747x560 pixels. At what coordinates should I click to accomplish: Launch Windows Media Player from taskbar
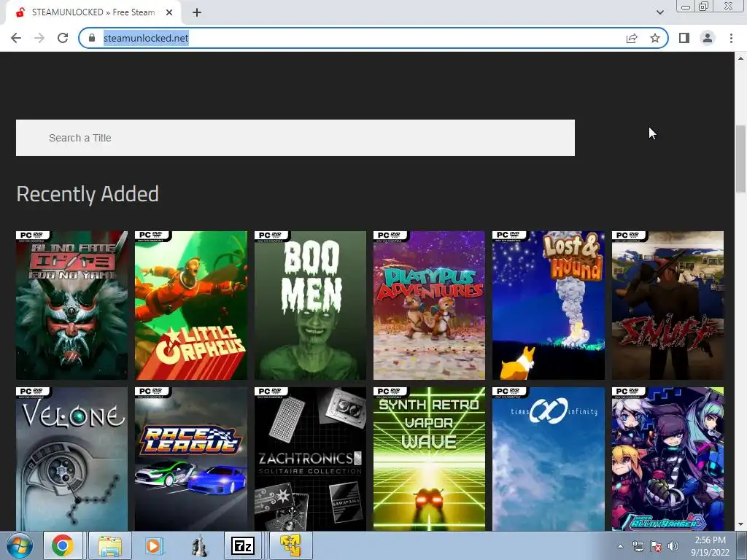(153, 545)
